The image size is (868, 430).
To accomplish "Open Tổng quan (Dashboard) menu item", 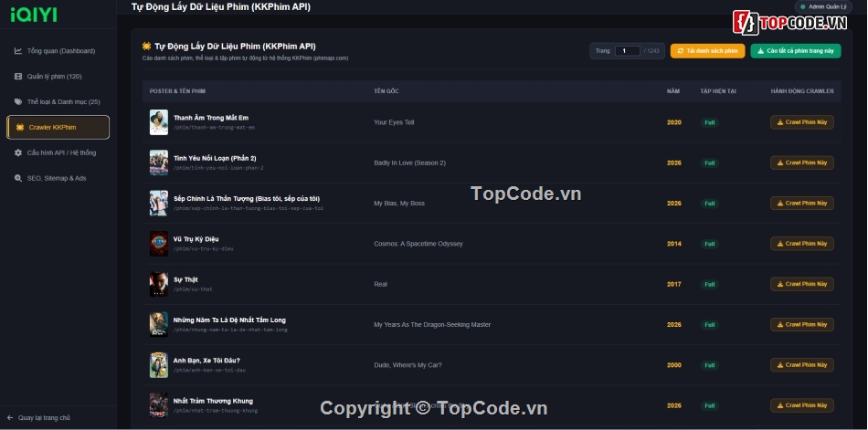I will pyautogui.click(x=58, y=51).
